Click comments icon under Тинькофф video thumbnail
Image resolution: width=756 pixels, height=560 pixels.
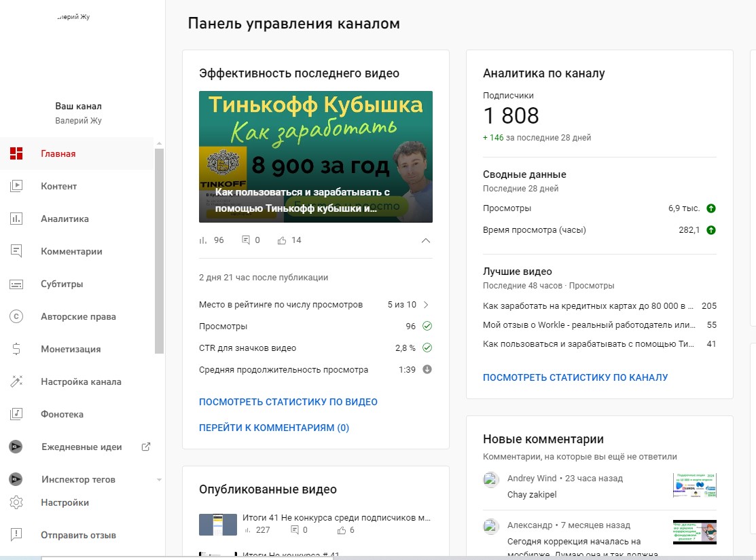(246, 240)
